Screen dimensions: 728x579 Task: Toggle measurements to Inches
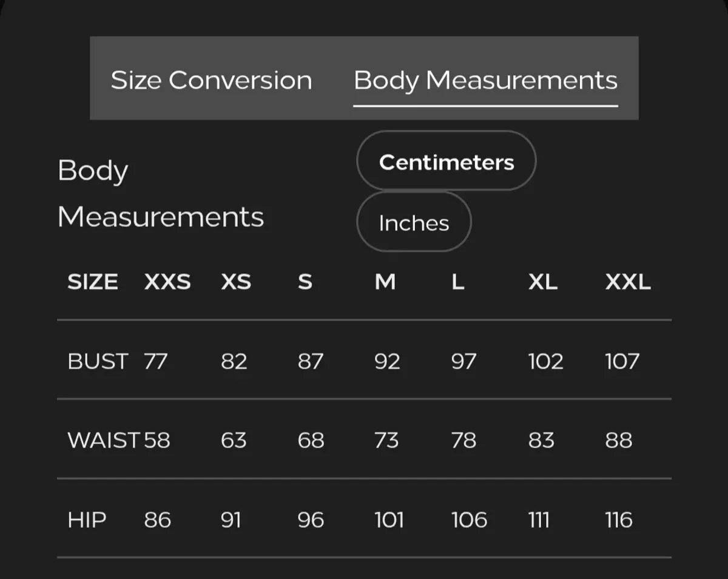coord(414,223)
